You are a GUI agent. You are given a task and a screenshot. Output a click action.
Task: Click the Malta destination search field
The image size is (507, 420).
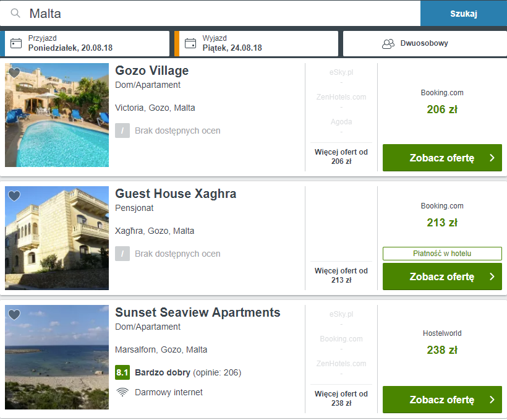[223, 14]
